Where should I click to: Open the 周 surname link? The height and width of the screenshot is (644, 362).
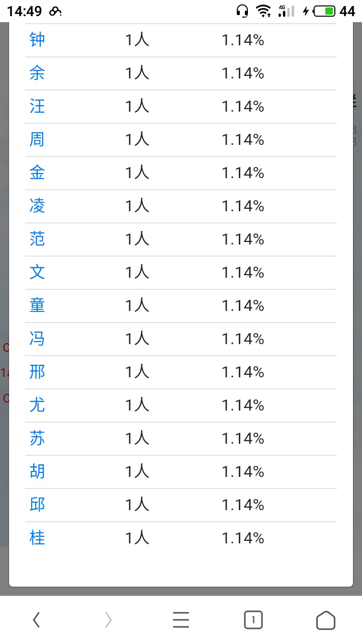(x=37, y=139)
